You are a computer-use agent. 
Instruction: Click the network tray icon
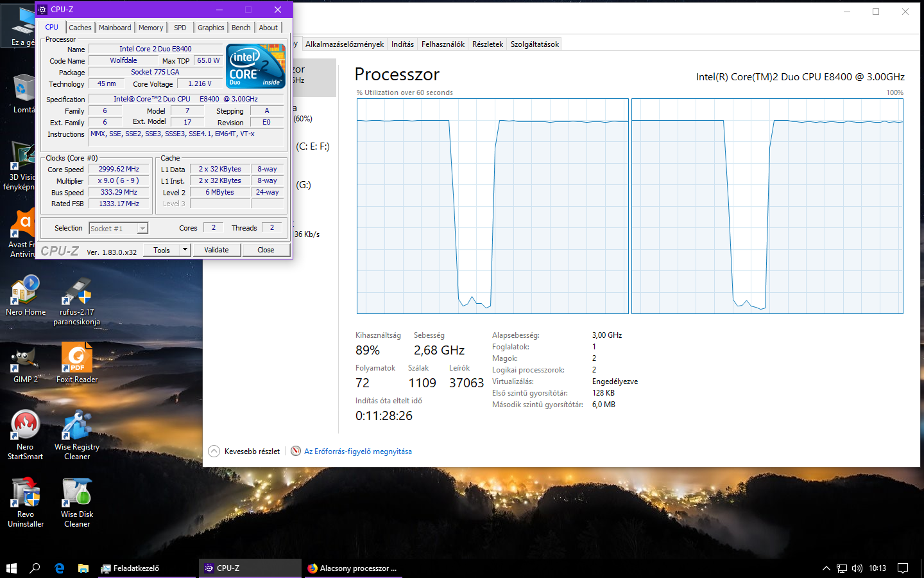pos(841,568)
